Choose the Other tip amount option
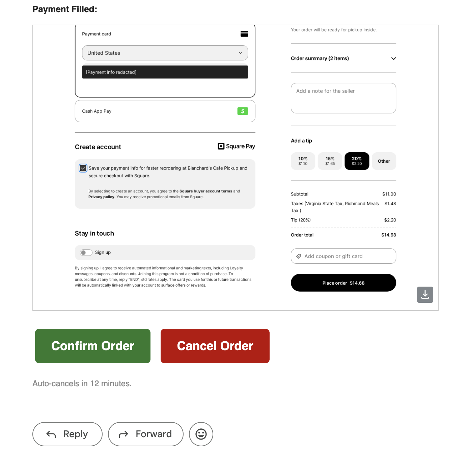 tap(384, 161)
